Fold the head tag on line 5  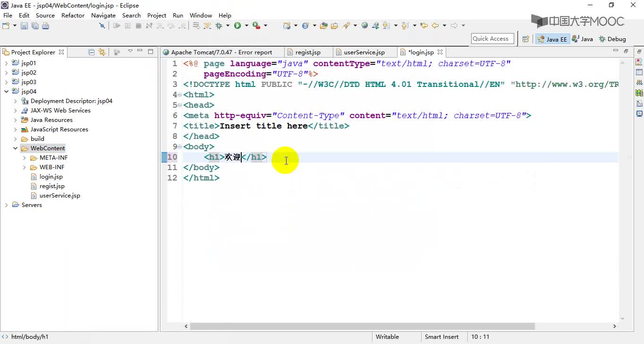tap(179, 105)
